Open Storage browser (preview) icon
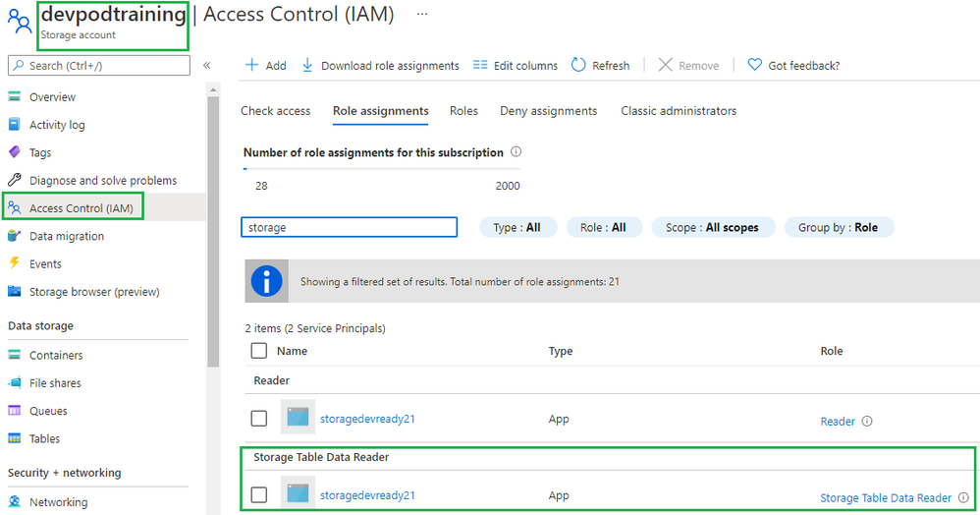The image size is (980, 515). coord(14,292)
